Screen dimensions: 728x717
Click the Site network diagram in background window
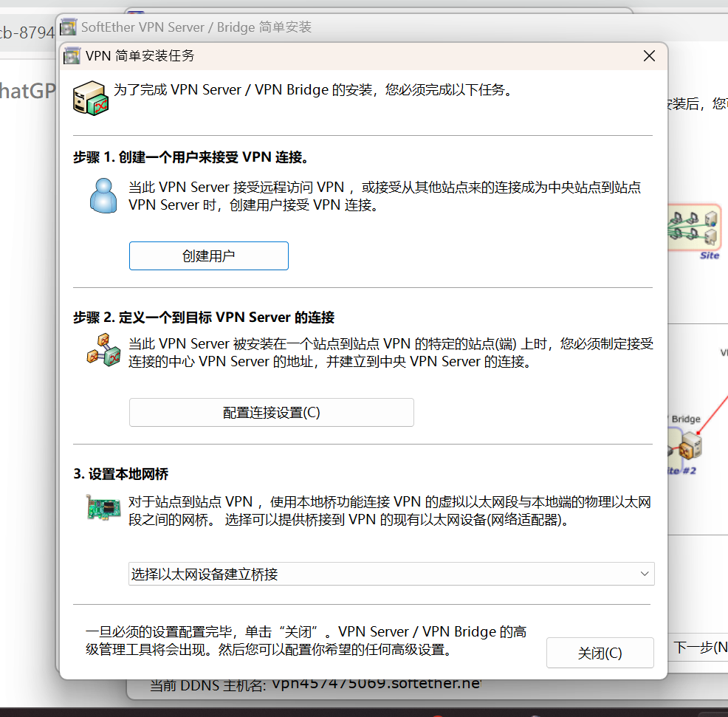695,227
